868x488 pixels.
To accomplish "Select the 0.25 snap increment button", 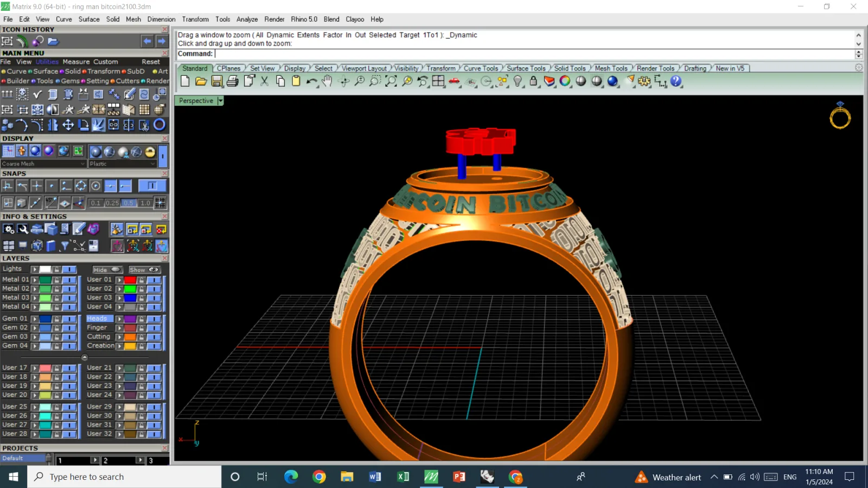I will click(112, 203).
